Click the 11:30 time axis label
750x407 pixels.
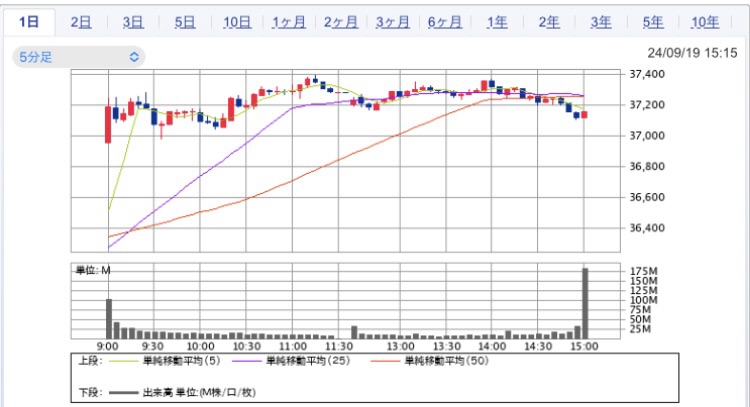coord(339,346)
